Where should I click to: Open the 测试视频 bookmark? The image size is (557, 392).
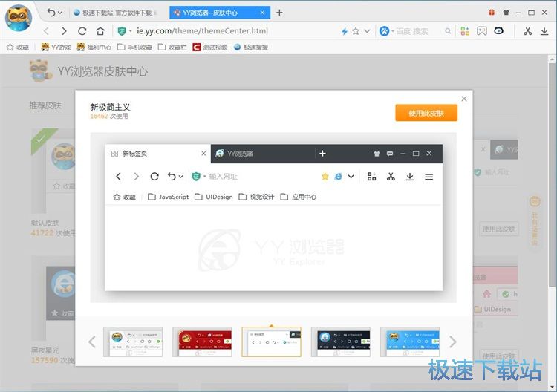click(x=210, y=48)
